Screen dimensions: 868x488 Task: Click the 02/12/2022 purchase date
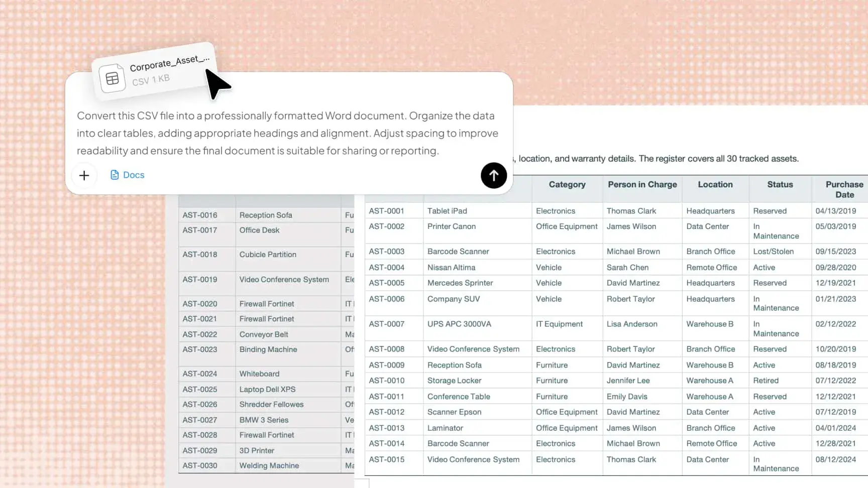pyautogui.click(x=836, y=324)
